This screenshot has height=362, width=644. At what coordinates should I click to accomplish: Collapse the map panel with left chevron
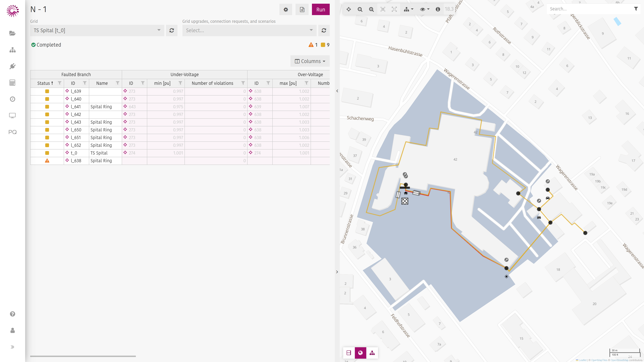[337, 91]
